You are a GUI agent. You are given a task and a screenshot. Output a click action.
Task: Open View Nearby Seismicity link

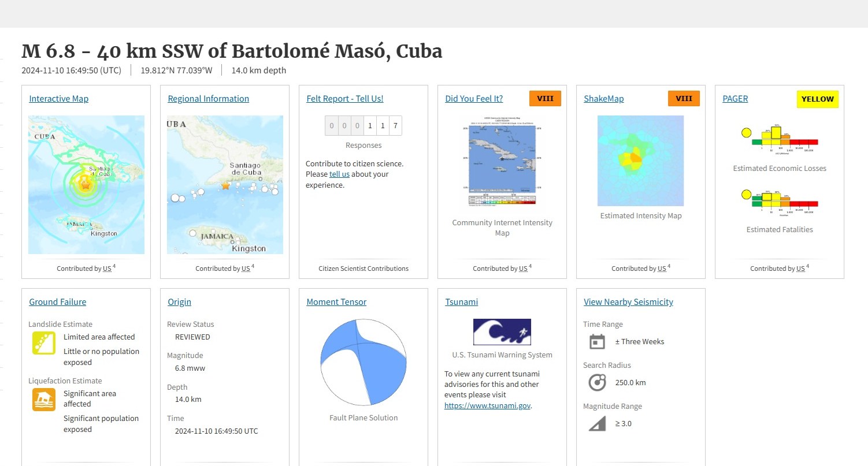(628, 302)
